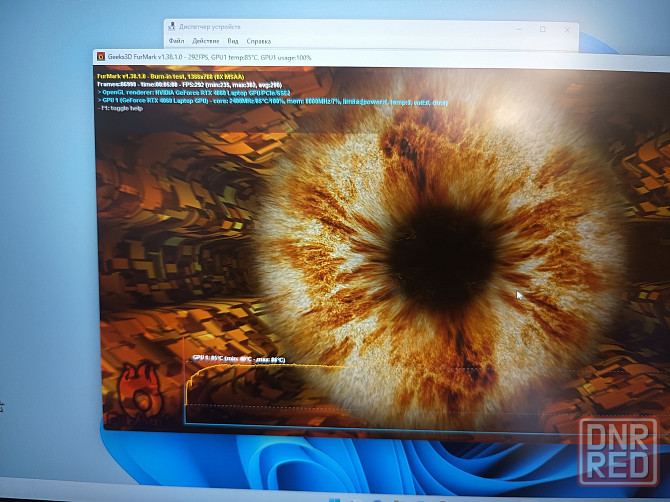
Task: Click the Диспетчер устройств title bar icon
Action: [x=172, y=26]
